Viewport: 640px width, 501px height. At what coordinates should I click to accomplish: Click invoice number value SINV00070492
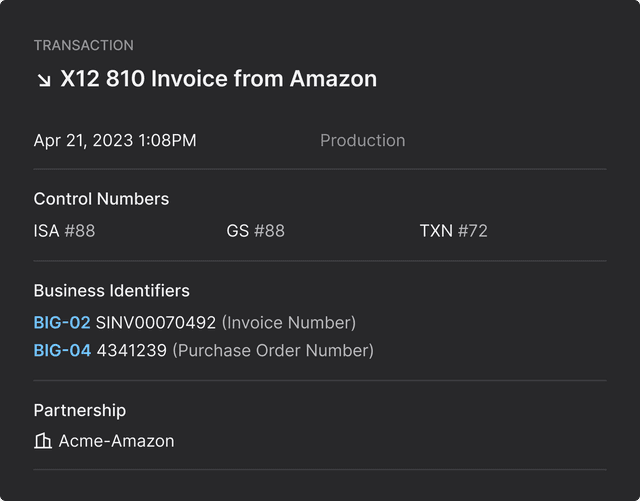click(x=155, y=322)
